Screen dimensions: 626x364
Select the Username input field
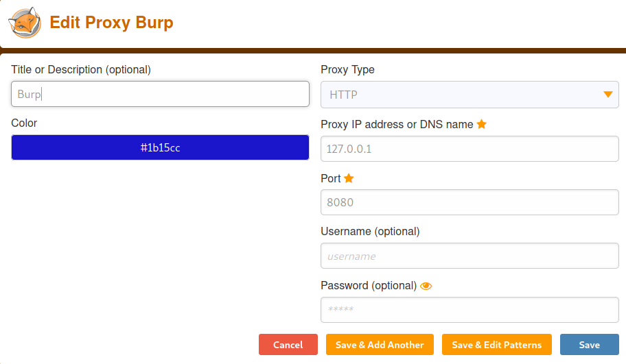[469, 256]
